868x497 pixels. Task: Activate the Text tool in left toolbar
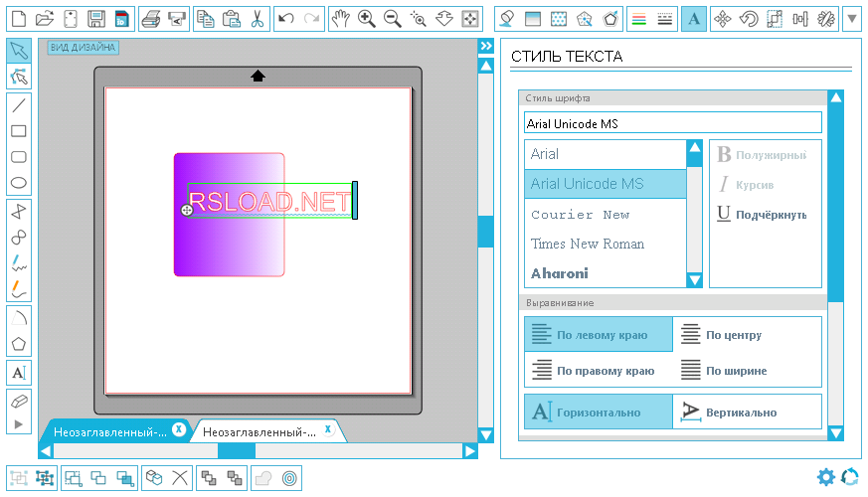pyautogui.click(x=19, y=373)
